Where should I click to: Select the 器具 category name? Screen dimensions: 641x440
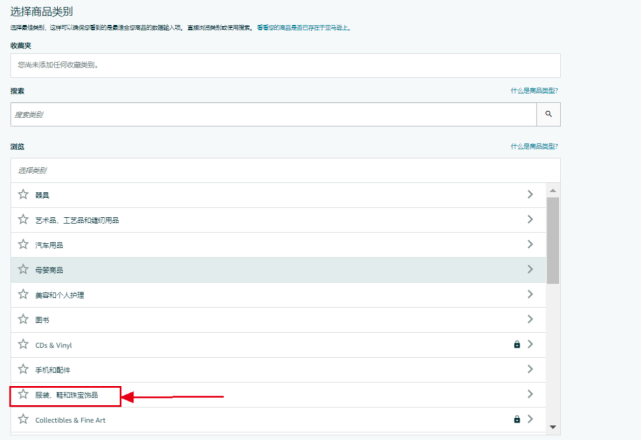pyautogui.click(x=42, y=195)
